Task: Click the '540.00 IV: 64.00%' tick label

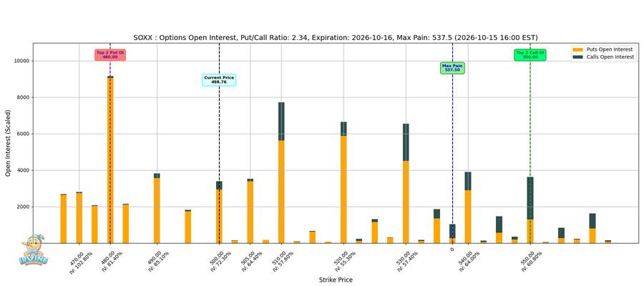Action: [x=468, y=262]
